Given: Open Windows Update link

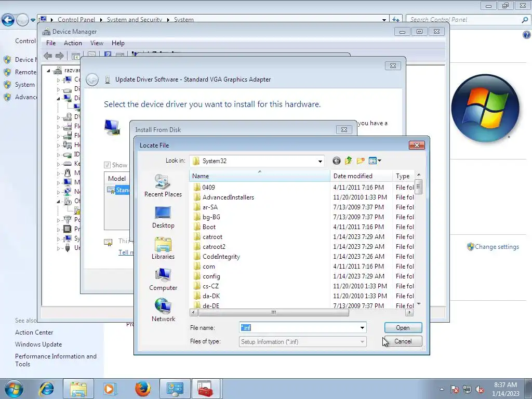Looking at the screenshot, I should [38, 344].
